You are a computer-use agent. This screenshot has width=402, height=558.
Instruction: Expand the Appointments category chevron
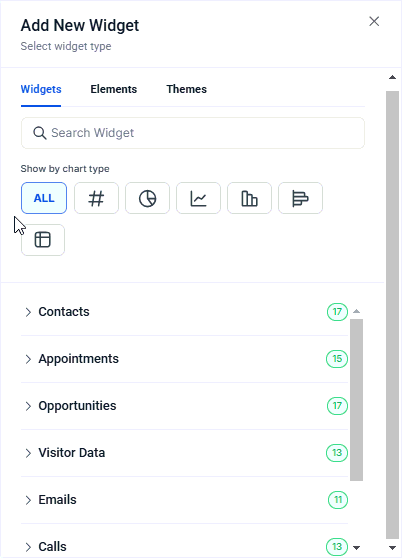click(x=28, y=359)
